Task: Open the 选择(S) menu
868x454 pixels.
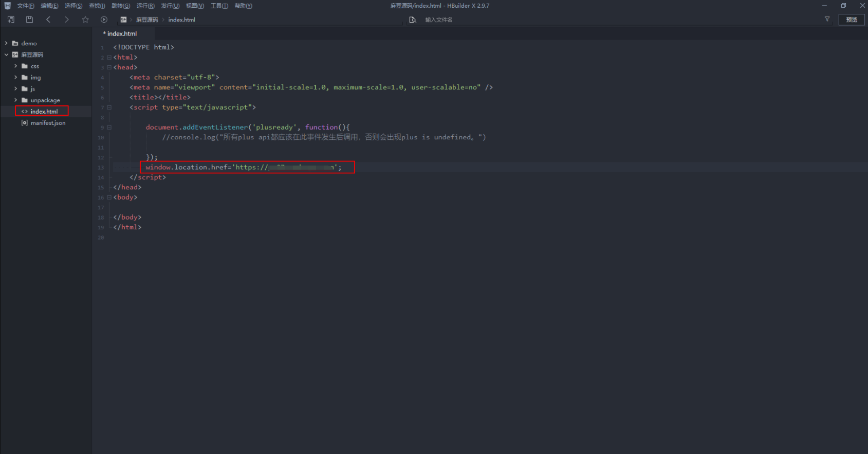Action: click(73, 6)
